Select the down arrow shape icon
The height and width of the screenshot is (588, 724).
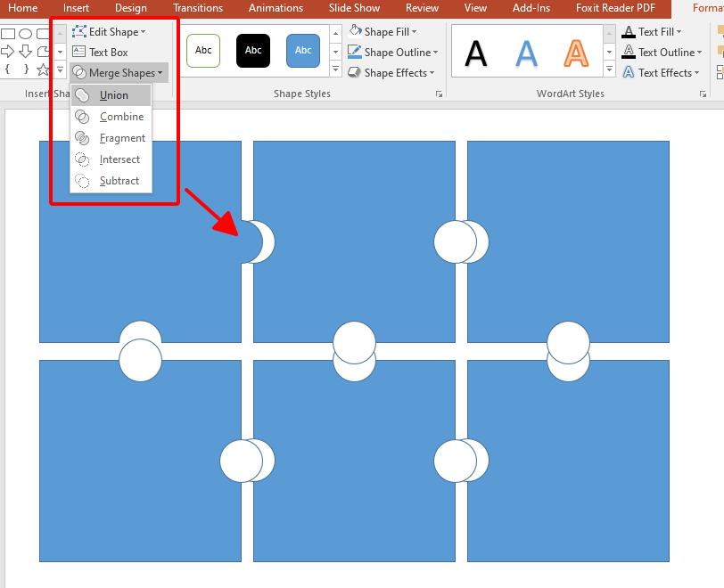coord(24,52)
